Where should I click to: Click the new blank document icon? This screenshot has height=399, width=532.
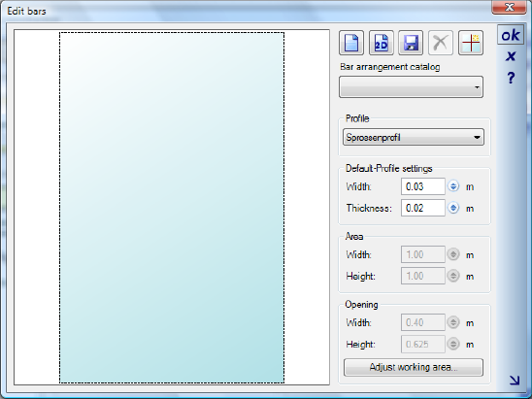pos(351,43)
